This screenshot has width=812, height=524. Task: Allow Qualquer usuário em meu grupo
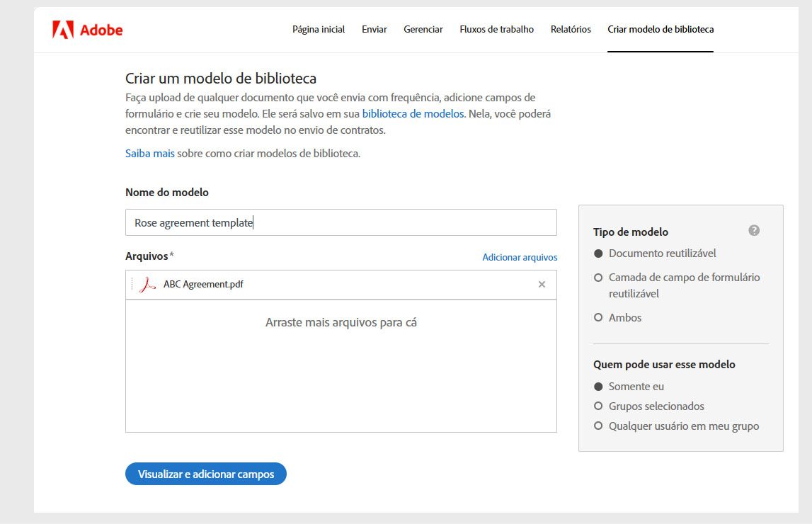(x=598, y=426)
